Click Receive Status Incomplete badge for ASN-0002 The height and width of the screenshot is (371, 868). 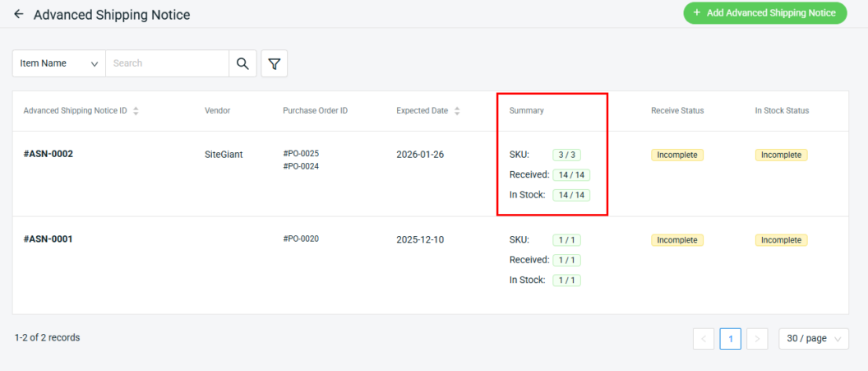click(x=677, y=155)
